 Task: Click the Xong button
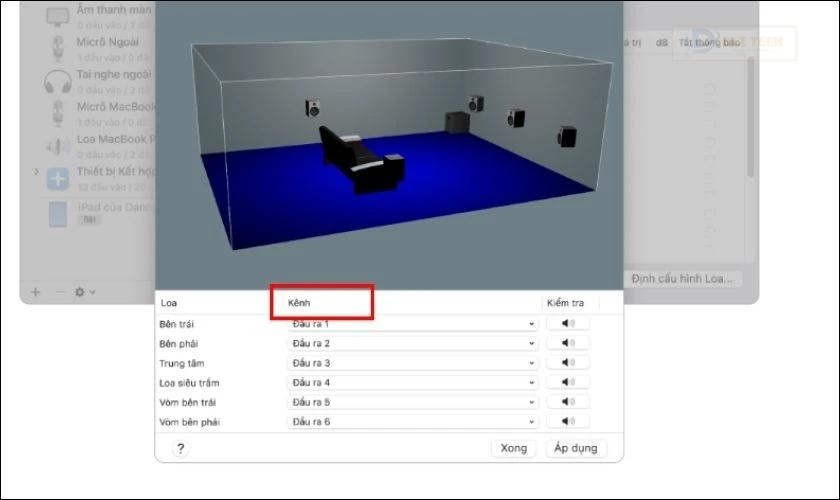pos(515,448)
